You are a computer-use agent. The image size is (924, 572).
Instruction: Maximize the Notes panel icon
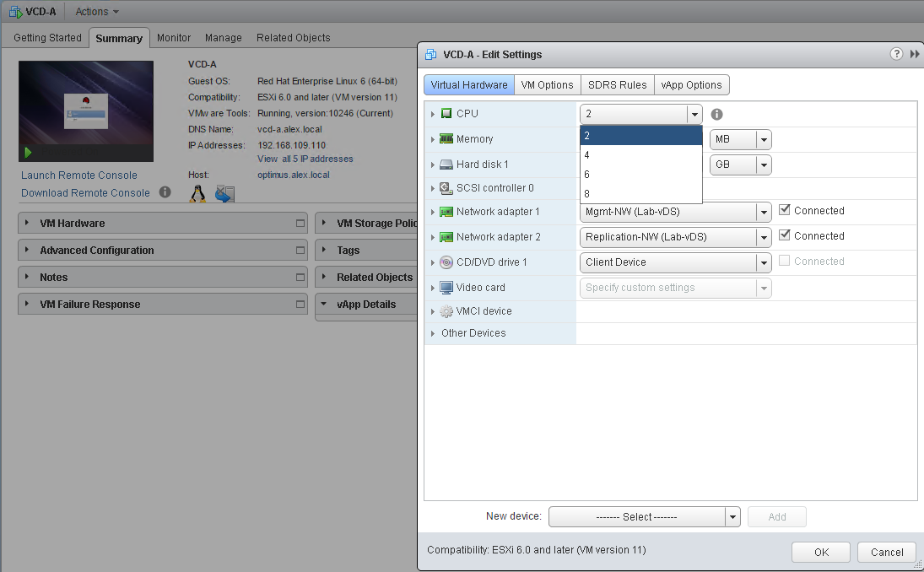(x=300, y=278)
